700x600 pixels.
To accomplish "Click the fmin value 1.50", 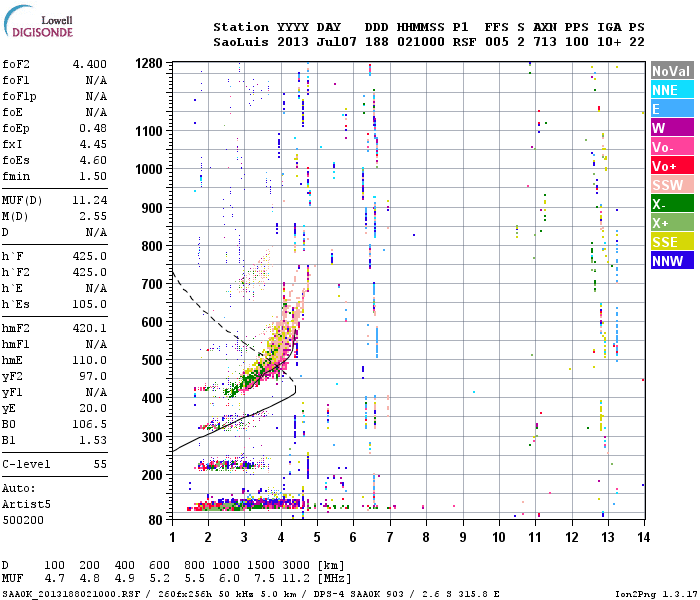I will pos(93,176).
